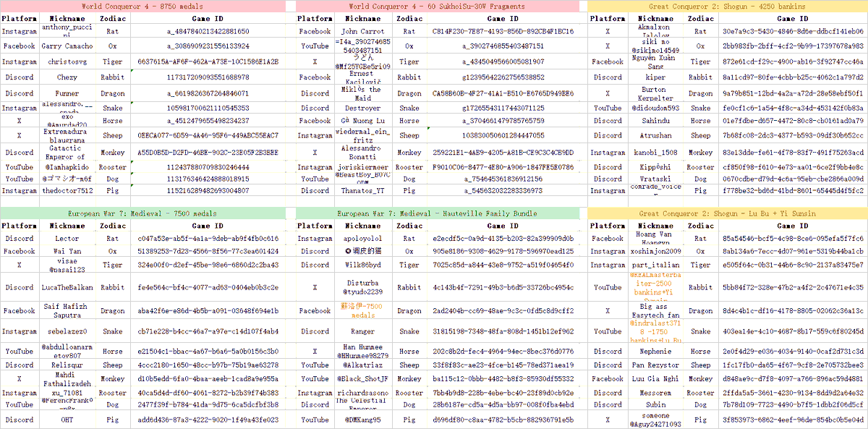868x429 pixels.
Task: Select Game ID starting 'add6d436-87a3-4222'
Action: (x=208, y=420)
